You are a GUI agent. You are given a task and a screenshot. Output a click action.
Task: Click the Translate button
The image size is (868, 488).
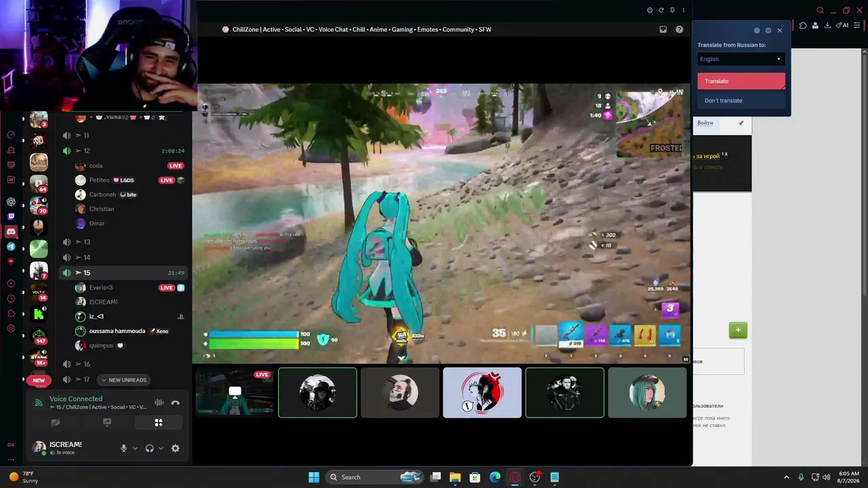point(741,81)
